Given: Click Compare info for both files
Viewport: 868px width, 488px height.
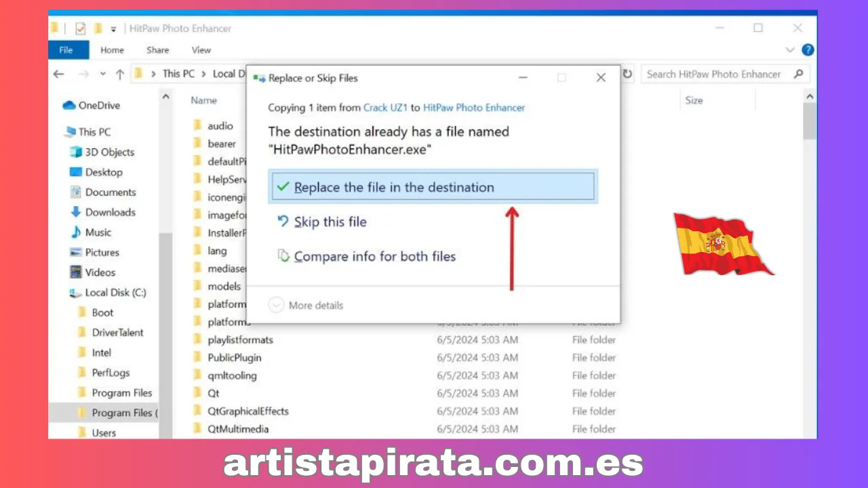Looking at the screenshot, I should coord(374,256).
